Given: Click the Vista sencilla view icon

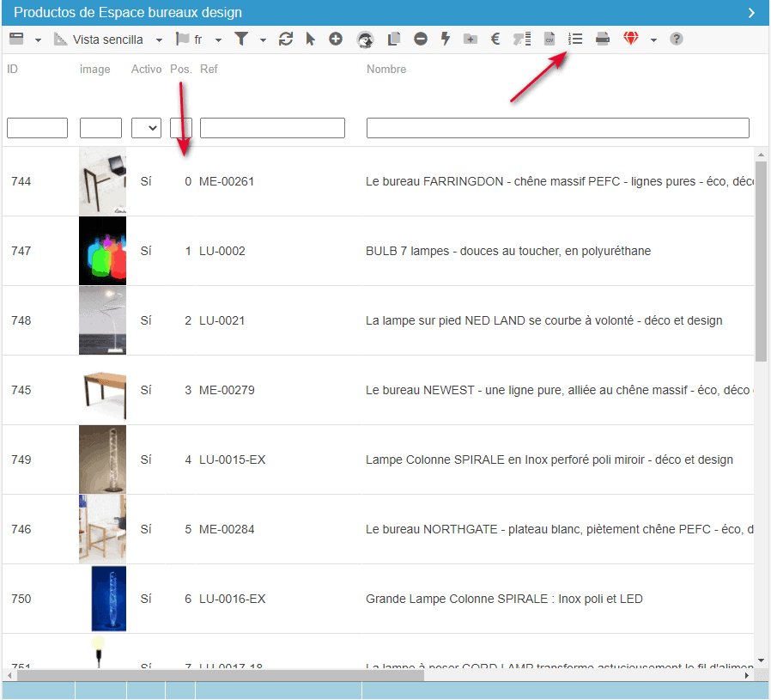Looking at the screenshot, I should coord(60,39).
